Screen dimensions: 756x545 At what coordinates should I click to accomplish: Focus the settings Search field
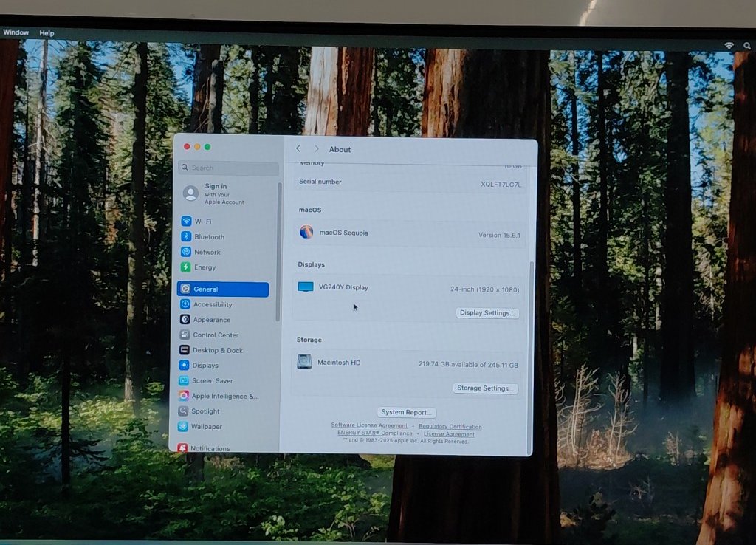click(229, 168)
